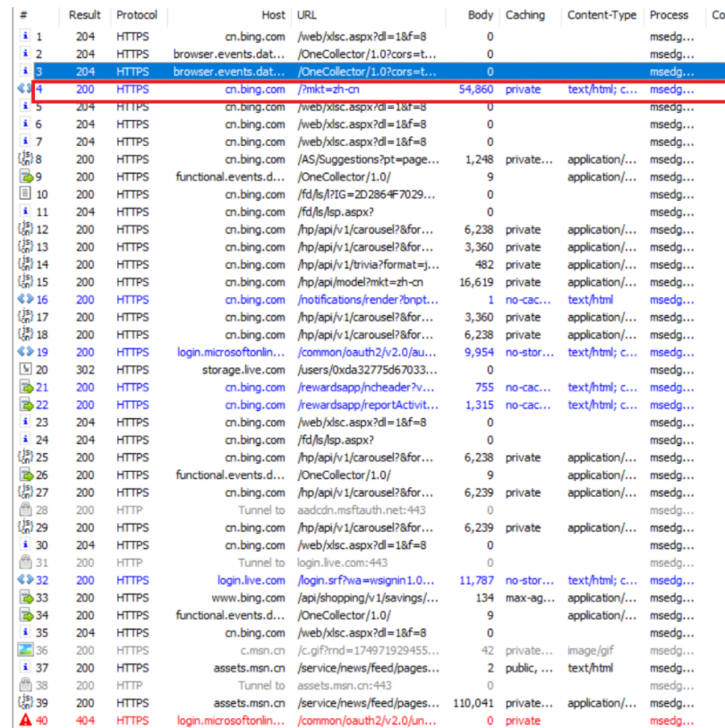Click the redirect icon of session 20
The width and height of the screenshot is (725, 728).
click(x=25, y=369)
